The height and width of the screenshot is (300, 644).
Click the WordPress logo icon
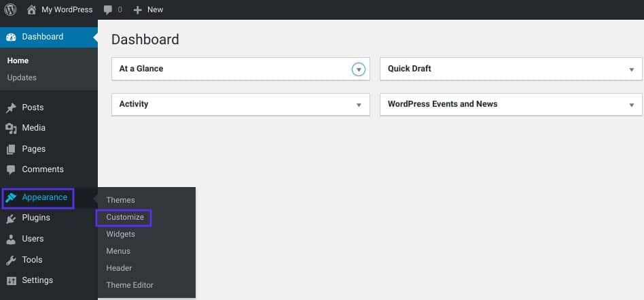coord(10,10)
